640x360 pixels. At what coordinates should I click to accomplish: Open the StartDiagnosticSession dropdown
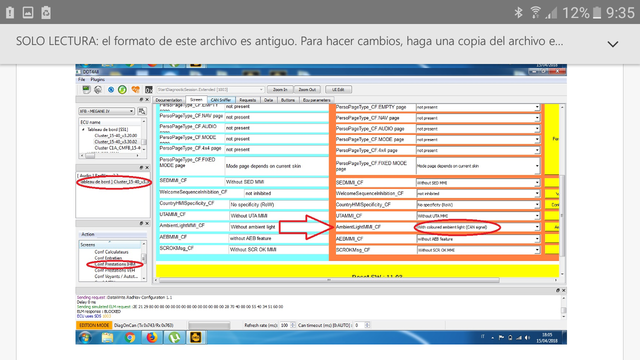coord(210,89)
